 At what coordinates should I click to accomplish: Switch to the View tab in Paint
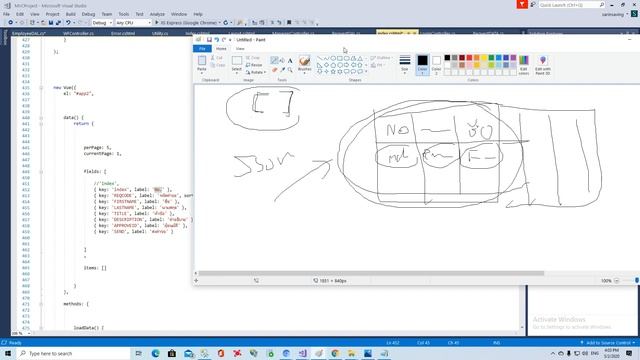pyautogui.click(x=240, y=49)
